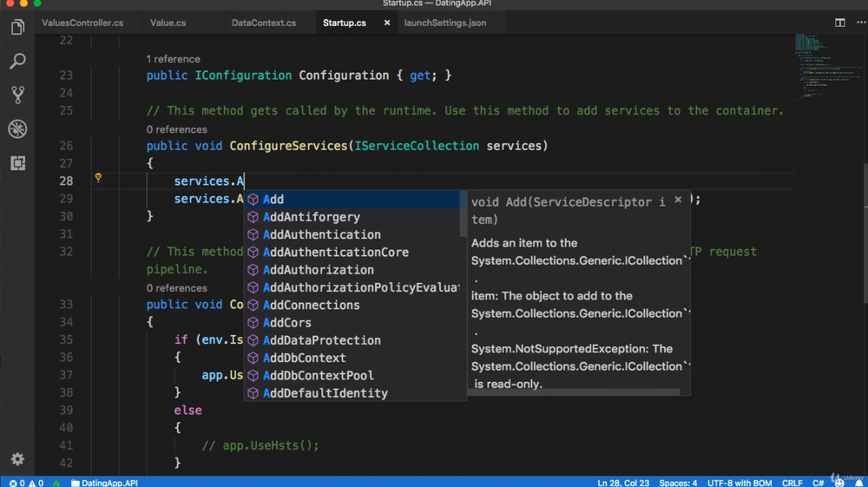
Task: Click the split editor icon
Action: click(x=839, y=23)
